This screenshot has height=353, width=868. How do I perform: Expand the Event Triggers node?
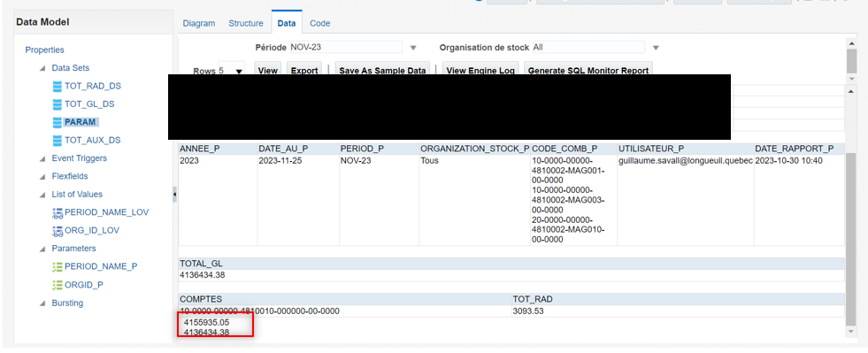[x=42, y=158]
